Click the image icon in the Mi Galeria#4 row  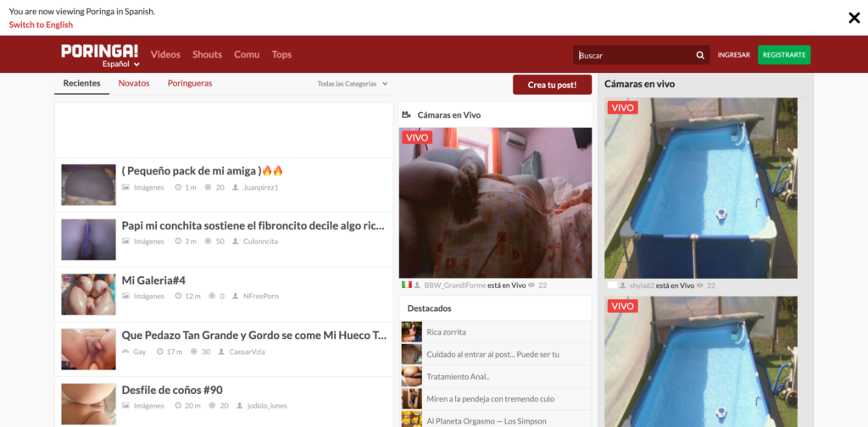(x=125, y=297)
